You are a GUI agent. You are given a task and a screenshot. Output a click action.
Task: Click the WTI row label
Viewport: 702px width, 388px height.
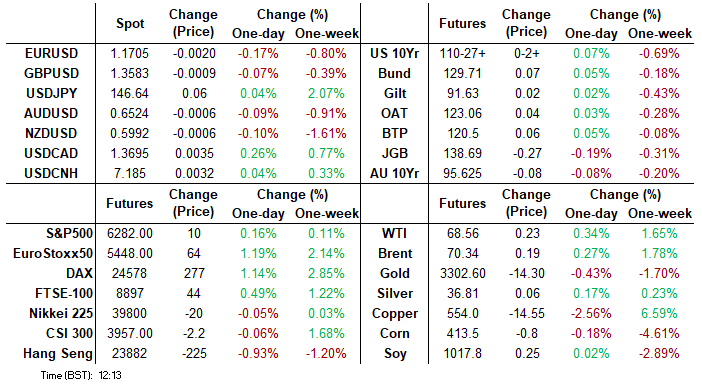pyautogui.click(x=394, y=234)
